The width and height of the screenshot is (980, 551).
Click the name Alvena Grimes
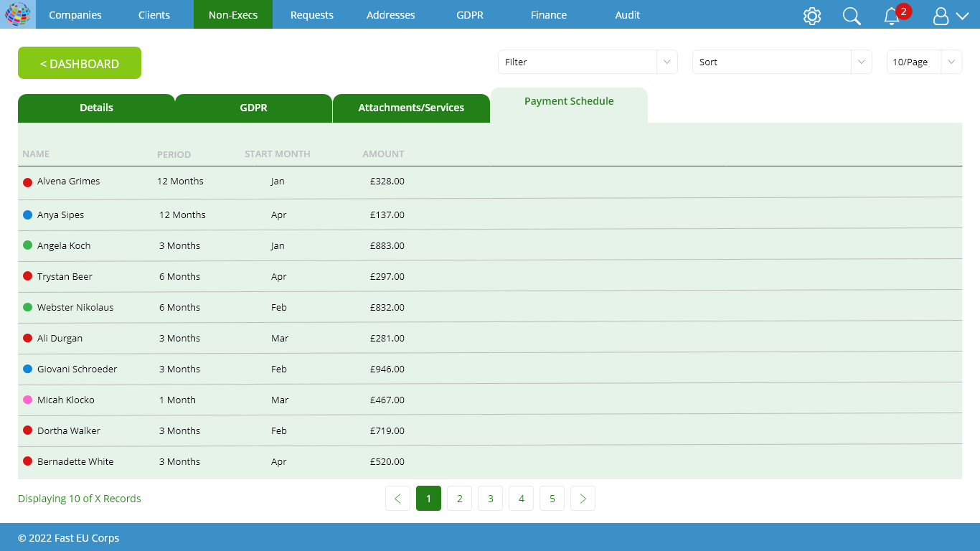[x=69, y=182]
